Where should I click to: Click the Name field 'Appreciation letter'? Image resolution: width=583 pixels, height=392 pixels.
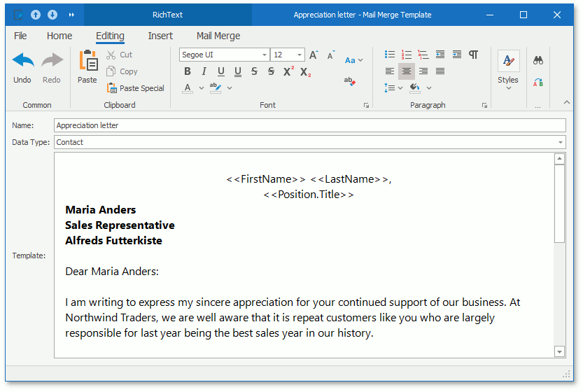310,125
